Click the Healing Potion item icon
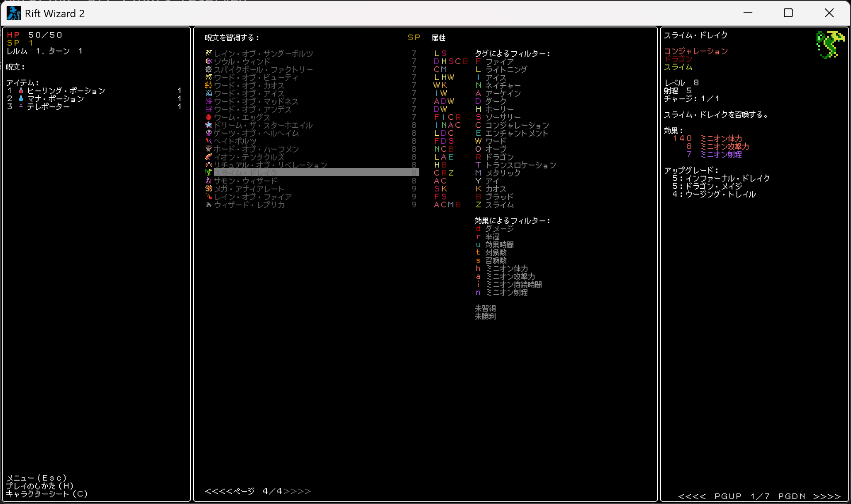The image size is (851, 504). point(21,91)
